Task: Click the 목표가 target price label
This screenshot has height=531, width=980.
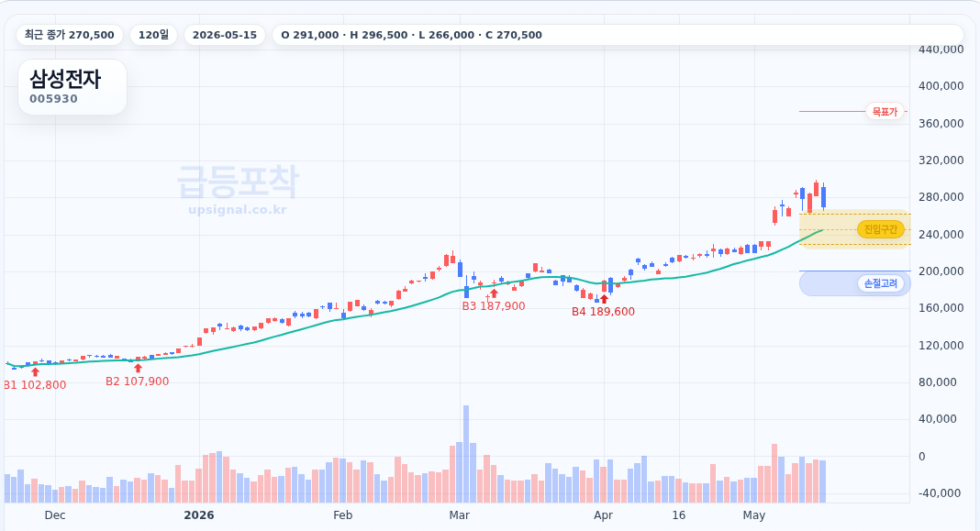Action: coord(885,112)
